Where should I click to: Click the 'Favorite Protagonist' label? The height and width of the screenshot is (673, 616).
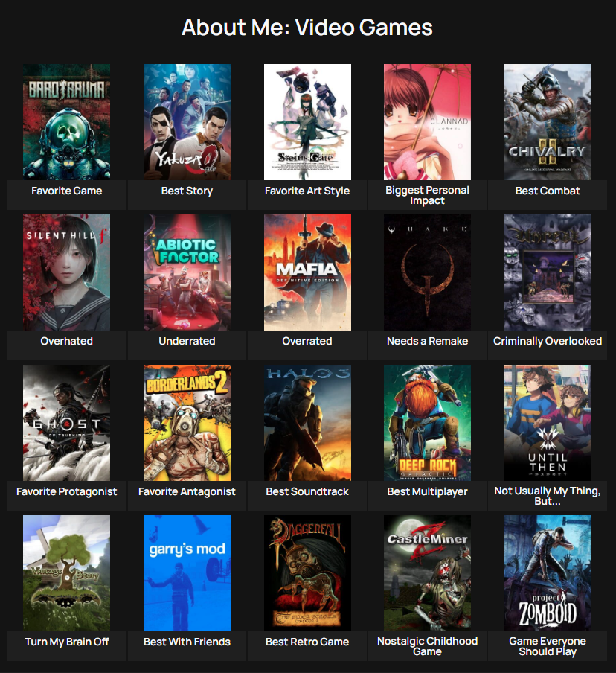click(66, 491)
